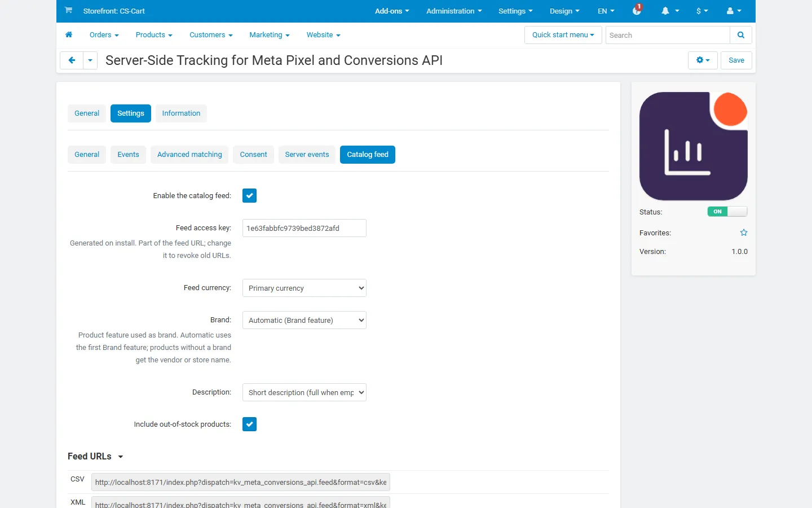Image resolution: width=812 pixels, height=508 pixels.
Task: Click the back arrow button
Action: pos(72,60)
